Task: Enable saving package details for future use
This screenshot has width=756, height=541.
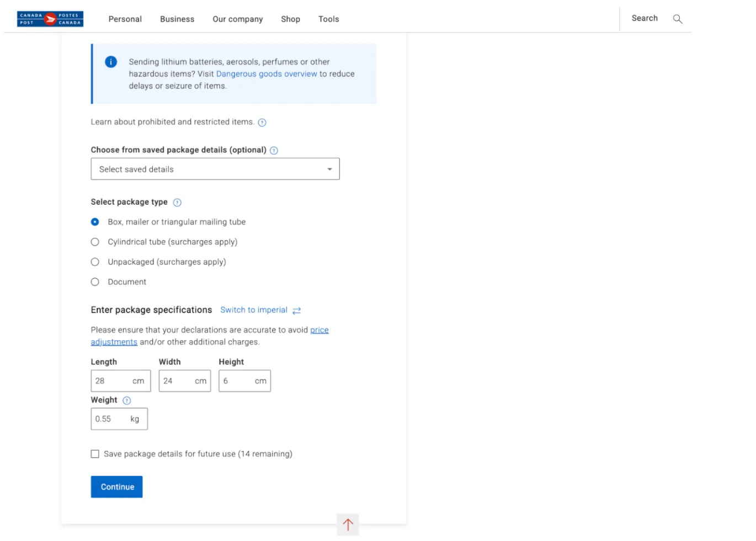Action: click(x=95, y=453)
